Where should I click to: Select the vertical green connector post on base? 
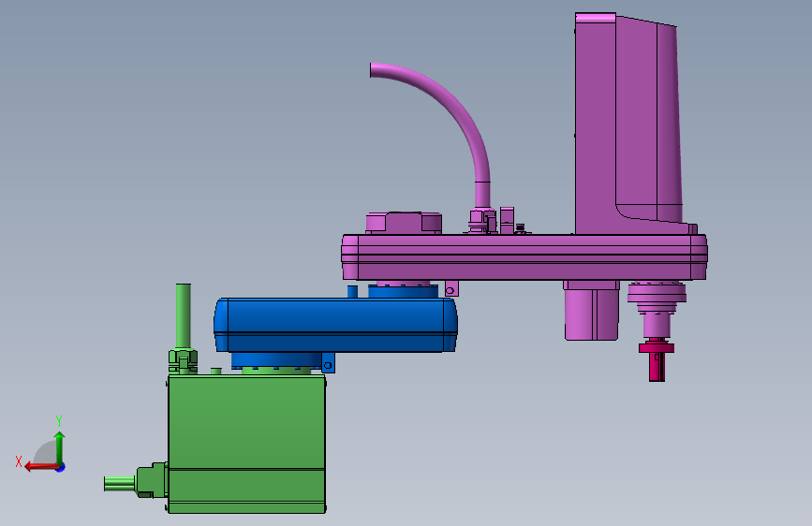click(184, 315)
